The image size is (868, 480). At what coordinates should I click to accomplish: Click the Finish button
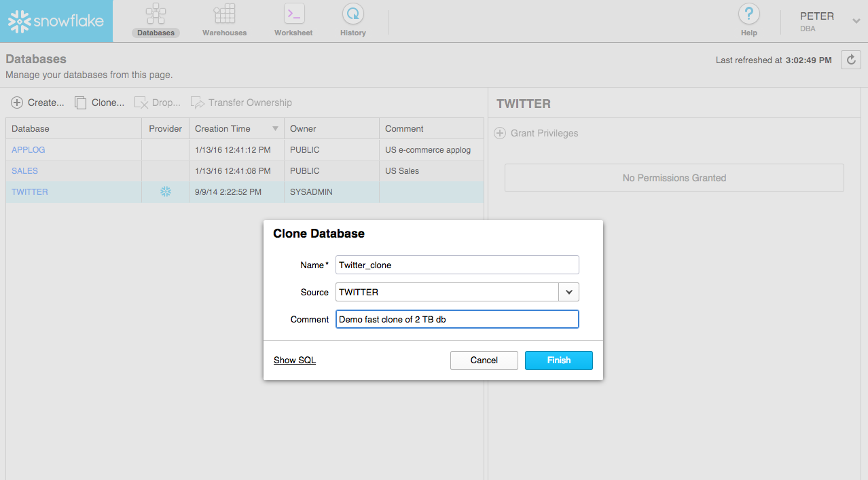tap(559, 361)
